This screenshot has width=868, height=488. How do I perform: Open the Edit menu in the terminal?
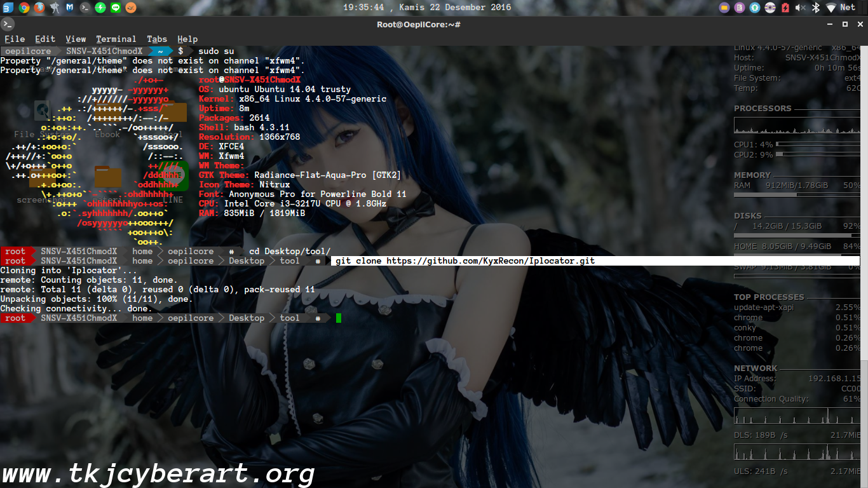tap(44, 39)
